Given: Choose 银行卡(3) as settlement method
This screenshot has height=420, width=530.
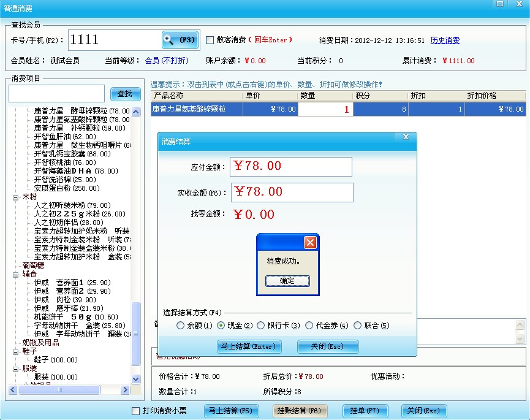Looking at the screenshot, I should pyautogui.click(x=262, y=325).
